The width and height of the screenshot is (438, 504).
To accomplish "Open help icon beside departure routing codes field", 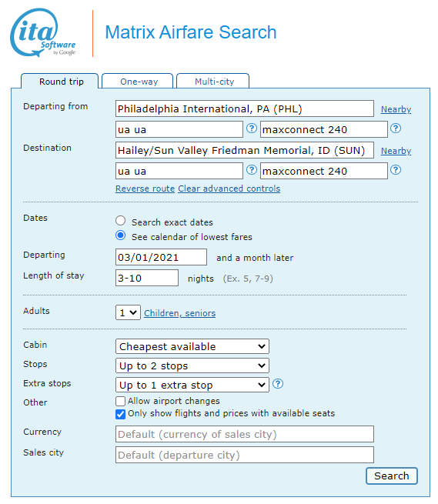I will pyautogui.click(x=252, y=129).
